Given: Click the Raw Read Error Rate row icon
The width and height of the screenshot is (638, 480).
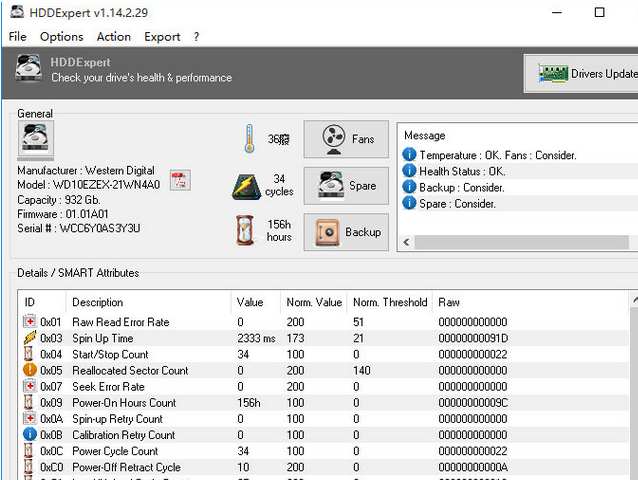Looking at the screenshot, I should point(29,321).
